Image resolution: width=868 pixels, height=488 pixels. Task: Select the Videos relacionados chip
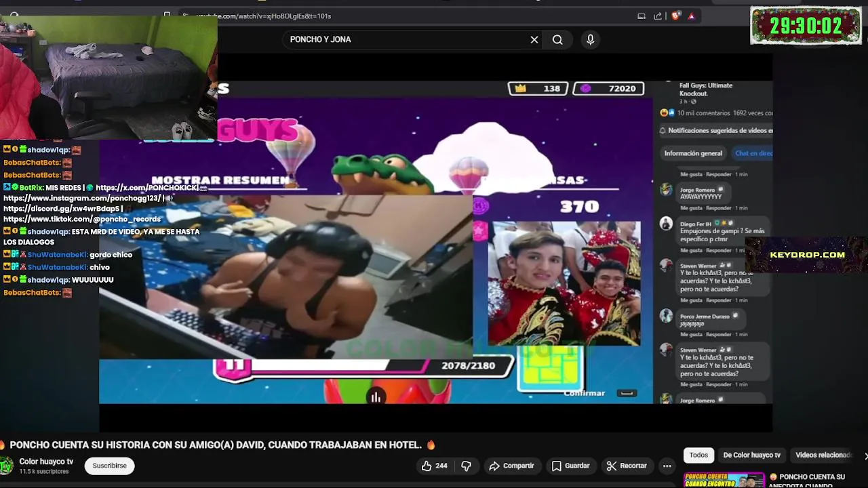(823, 455)
